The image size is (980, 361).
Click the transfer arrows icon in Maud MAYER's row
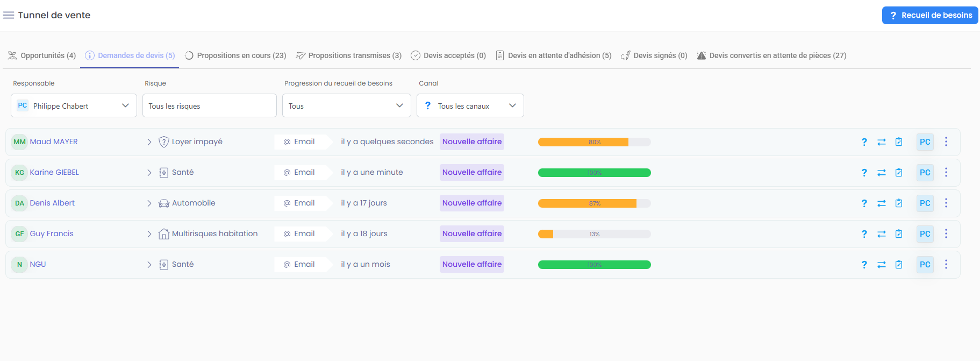pos(882,142)
